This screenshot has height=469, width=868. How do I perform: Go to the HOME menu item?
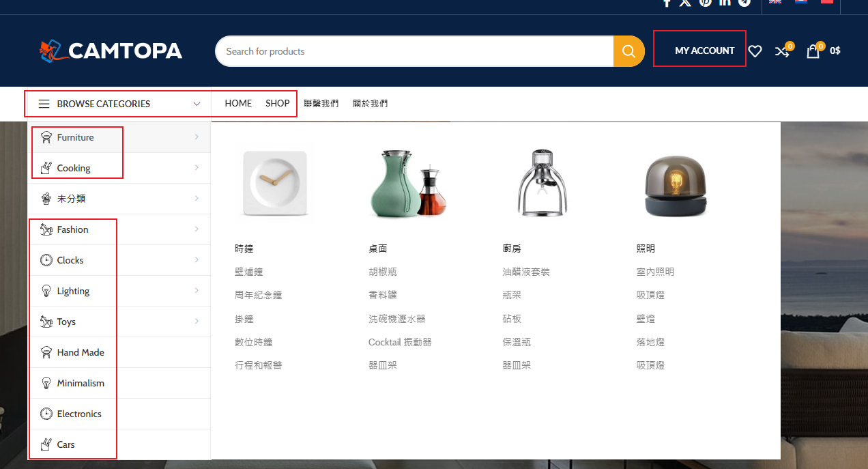click(238, 104)
